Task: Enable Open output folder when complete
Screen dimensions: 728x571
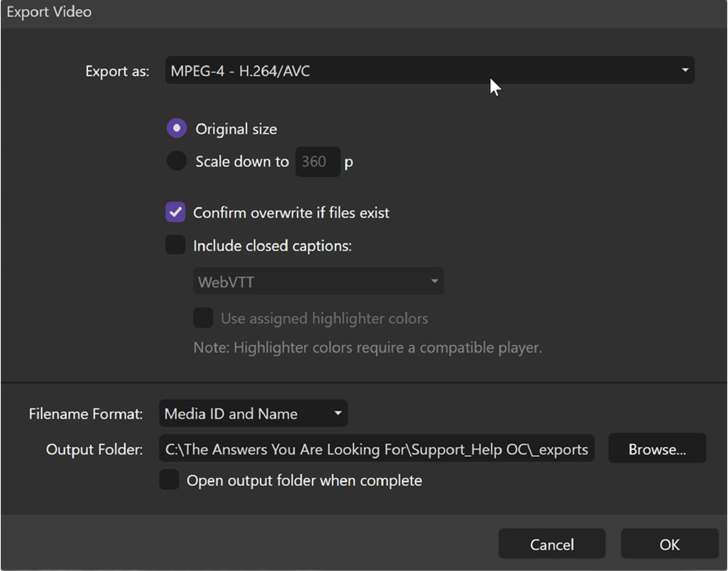Action: [169, 480]
